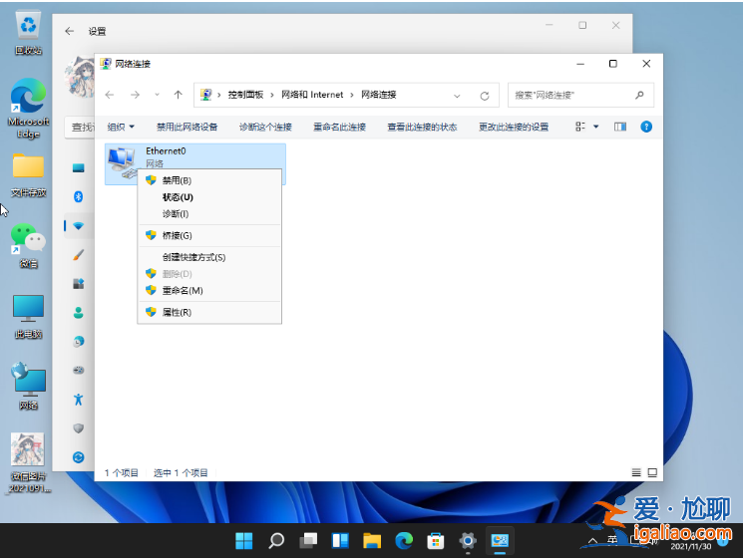Click Change settings of this connection (更改此连接的设置)
Screen dimensions: 744x560
coord(514,128)
